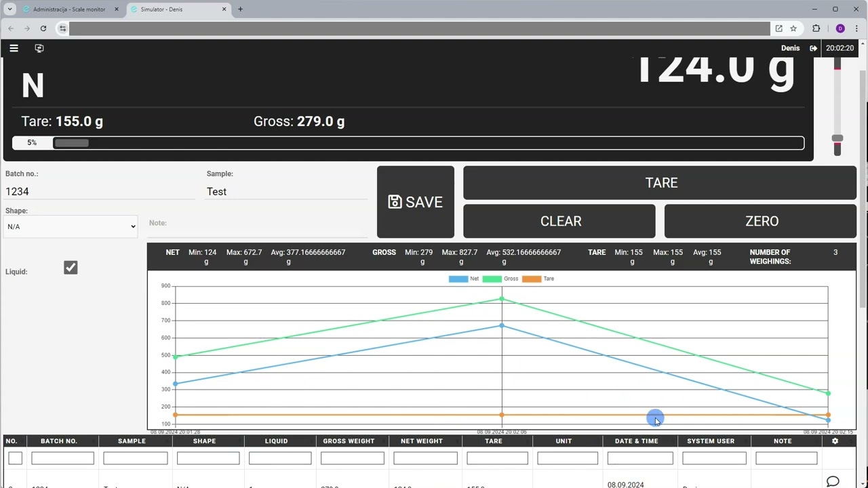Image resolution: width=868 pixels, height=488 pixels.
Task: Toggle the Liquid checkbox
Action: click(71, 267)
